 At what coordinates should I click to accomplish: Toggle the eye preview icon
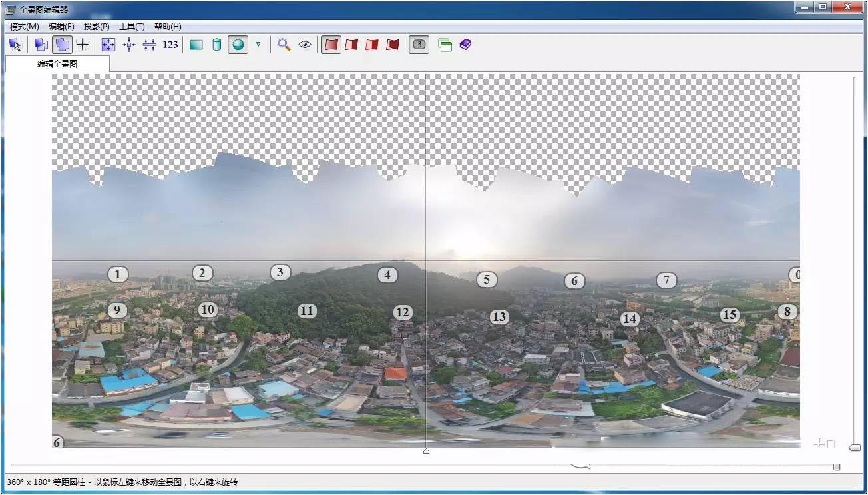(x=305, y=45)
